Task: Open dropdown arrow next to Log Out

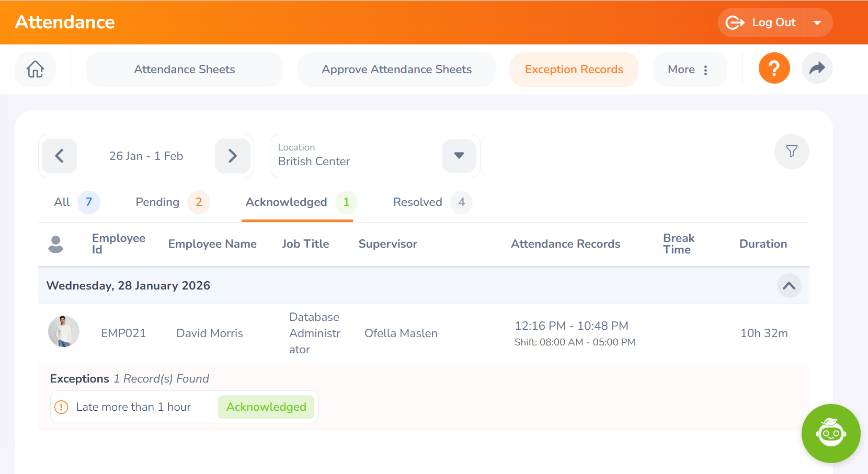Action: (x=817, y=22)
